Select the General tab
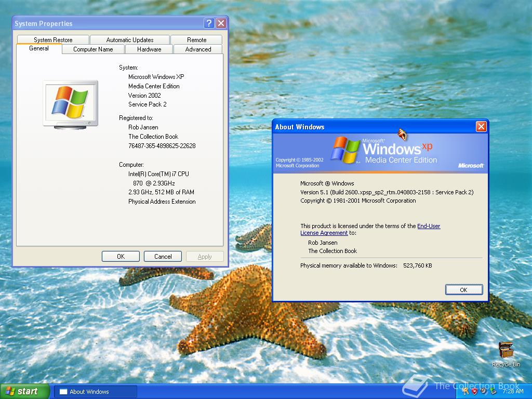The width and height of the screenshot is (532, 399). [39, 48]
